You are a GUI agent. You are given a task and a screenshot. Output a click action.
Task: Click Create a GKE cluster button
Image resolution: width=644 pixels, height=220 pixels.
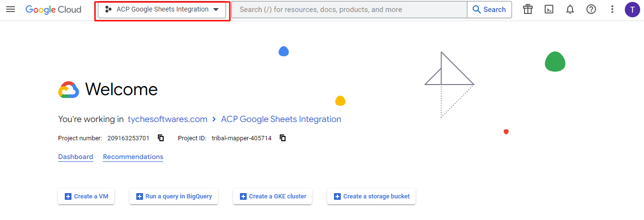coord(273,196)
